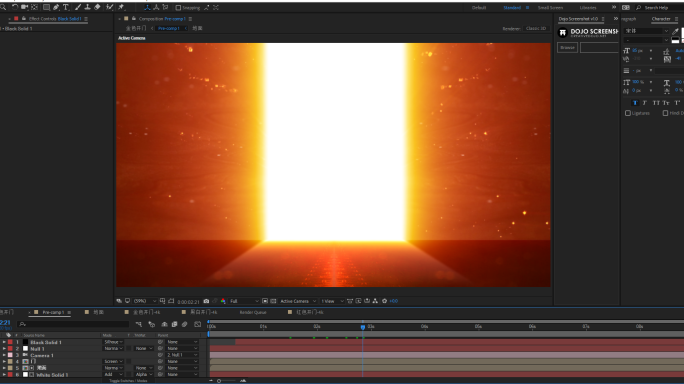Toggle lock on Effect Controls panel

24,19
